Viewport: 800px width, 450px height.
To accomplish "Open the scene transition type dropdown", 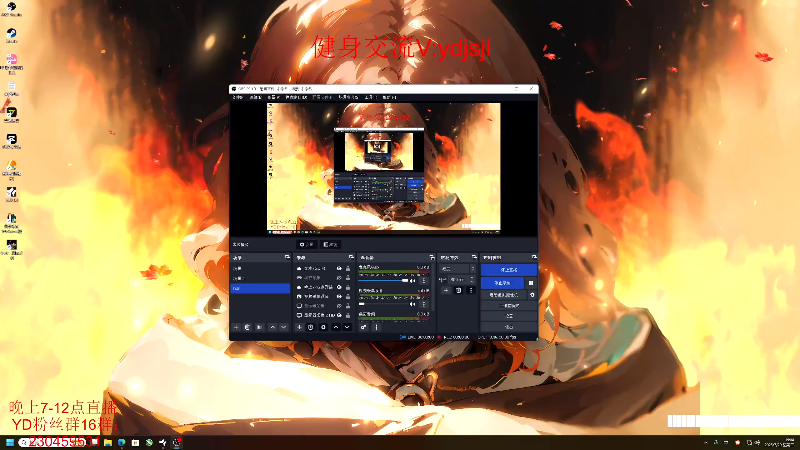I will click(458, 269).
